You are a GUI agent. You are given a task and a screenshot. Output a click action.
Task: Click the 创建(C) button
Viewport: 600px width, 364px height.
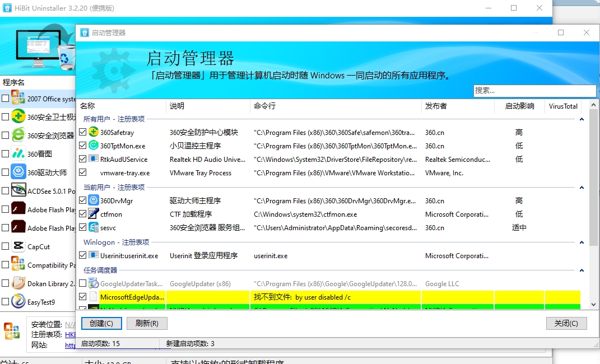pyautogui.click(x=101, y=323)
